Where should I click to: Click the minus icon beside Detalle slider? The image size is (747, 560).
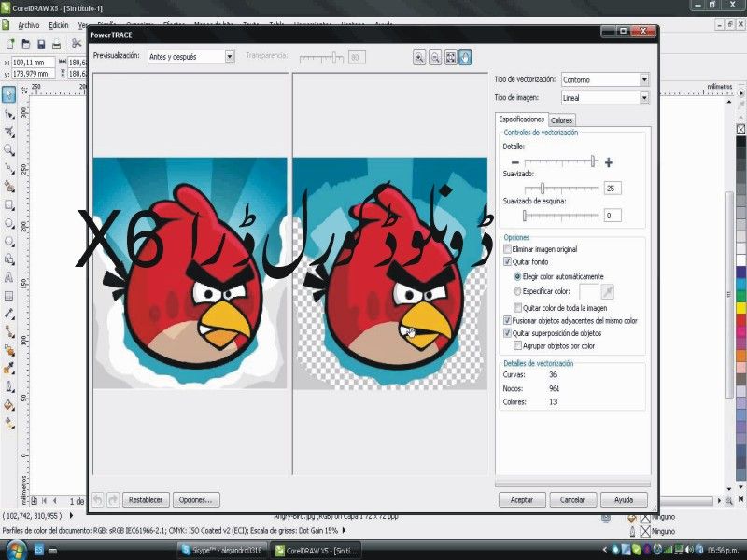click(x=515, y=162)
